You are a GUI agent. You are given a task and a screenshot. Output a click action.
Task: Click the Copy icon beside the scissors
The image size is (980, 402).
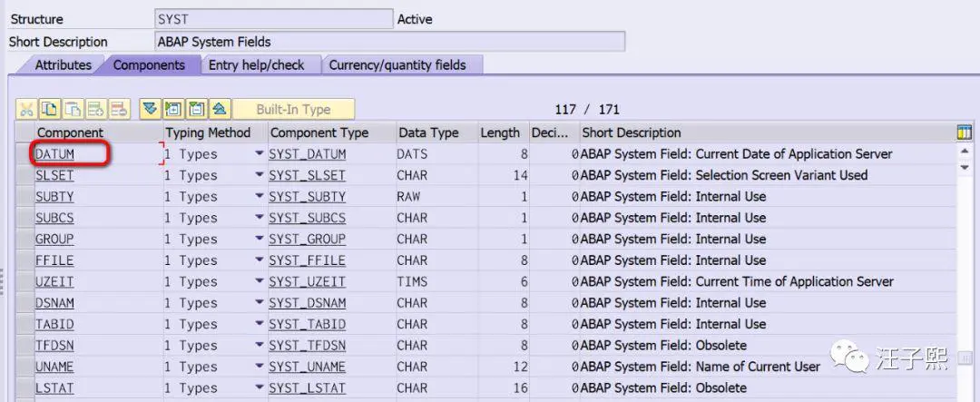tap(49, 110)
